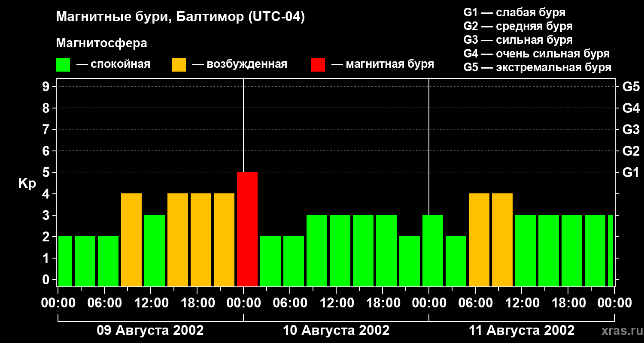Select the "09 Августа 2002" date label
644x343 pixels.
[x=150, y=331]
